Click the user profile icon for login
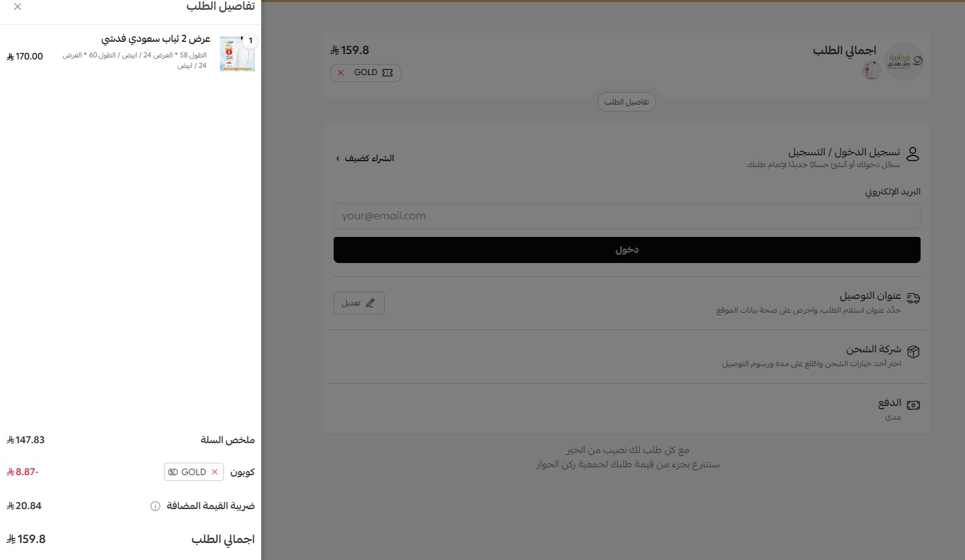 pyautogui.click(x=913, y=154)
